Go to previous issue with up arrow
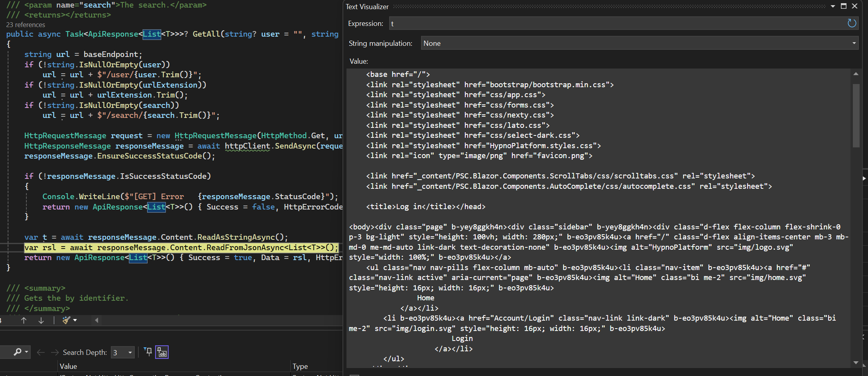Screen dimensions: 868x376 (24, 320)
